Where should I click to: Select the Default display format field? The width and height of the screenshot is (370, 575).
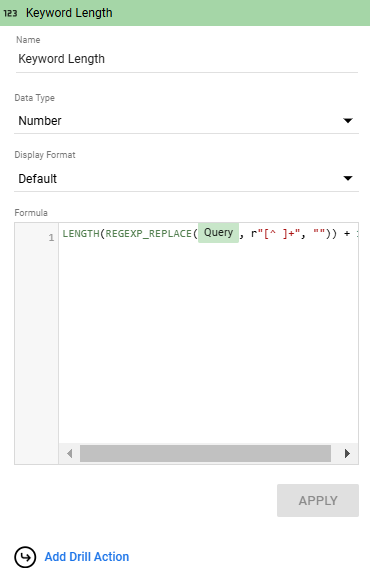pyautogui.click(x=186, y=179)
